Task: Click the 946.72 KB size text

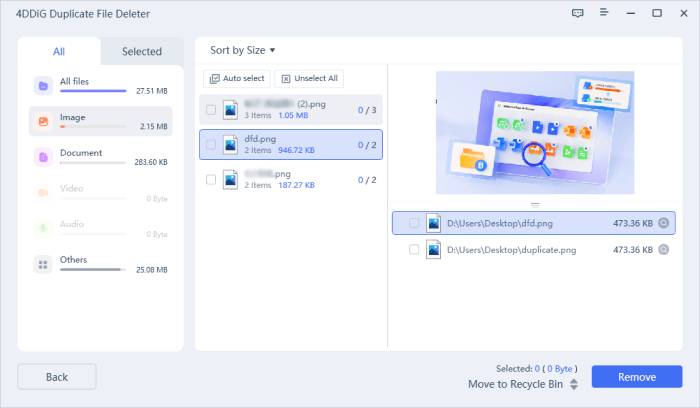Action: click(x=296, y=150)
